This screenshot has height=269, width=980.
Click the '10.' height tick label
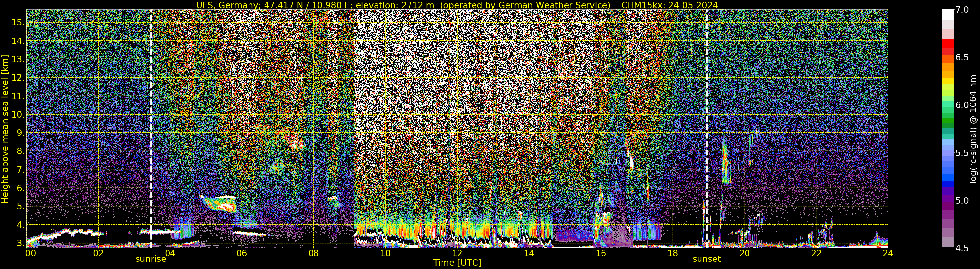tap(18, 115)
